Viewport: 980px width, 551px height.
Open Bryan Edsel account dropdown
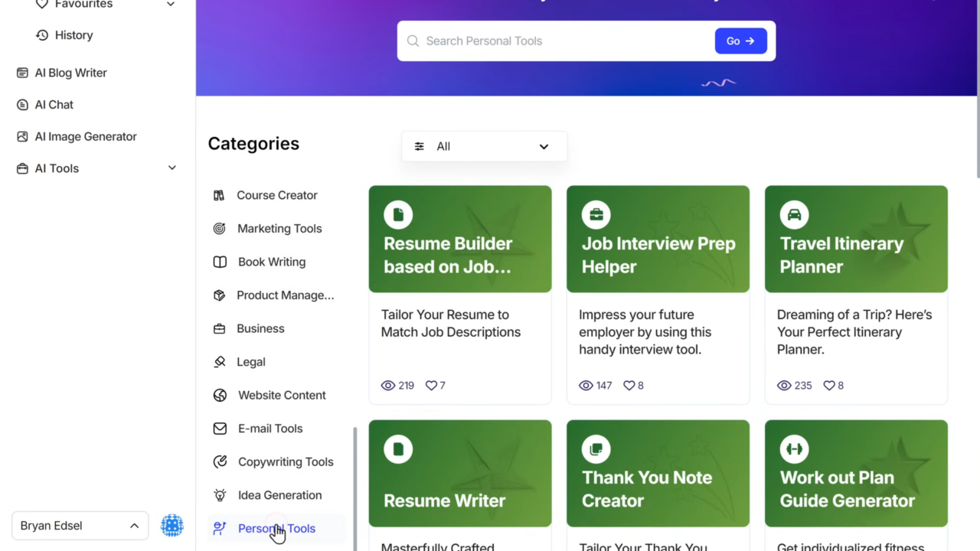(x=80, y=526)
